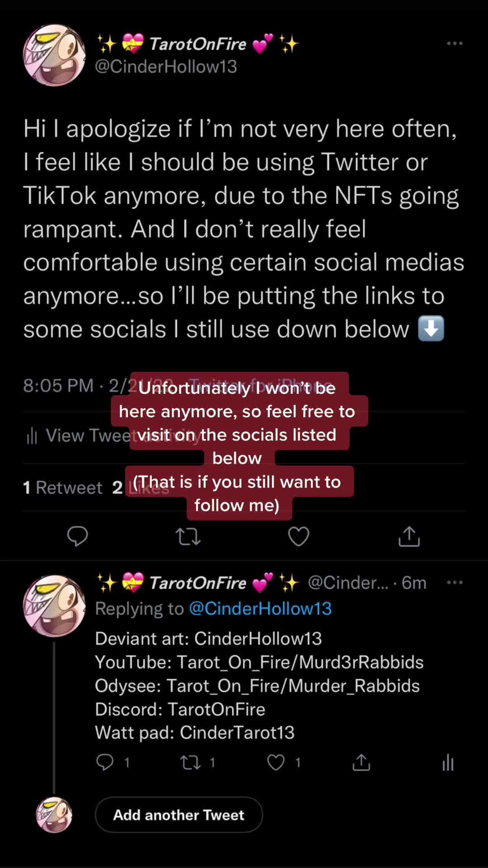The height and width of the screenshot is (868, 488).
Task: Reply to the socials list tweet
Action: pos(105,762)
